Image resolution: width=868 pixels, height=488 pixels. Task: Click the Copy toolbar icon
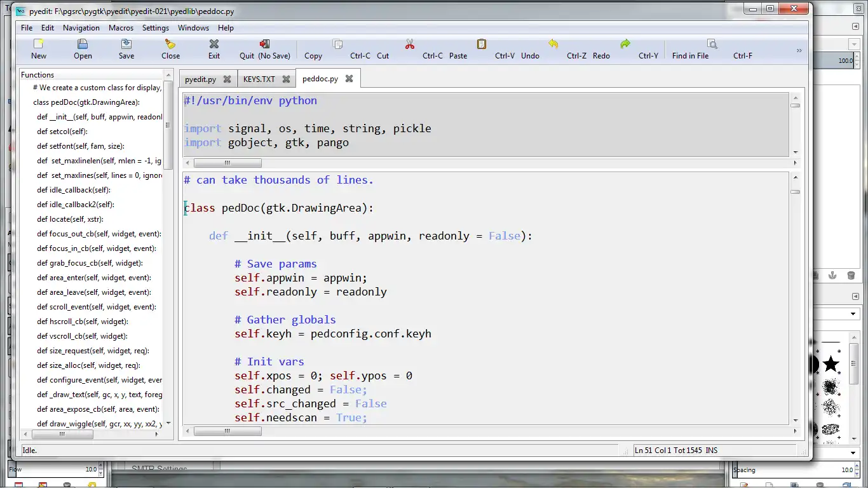click(x=338, y=44)
